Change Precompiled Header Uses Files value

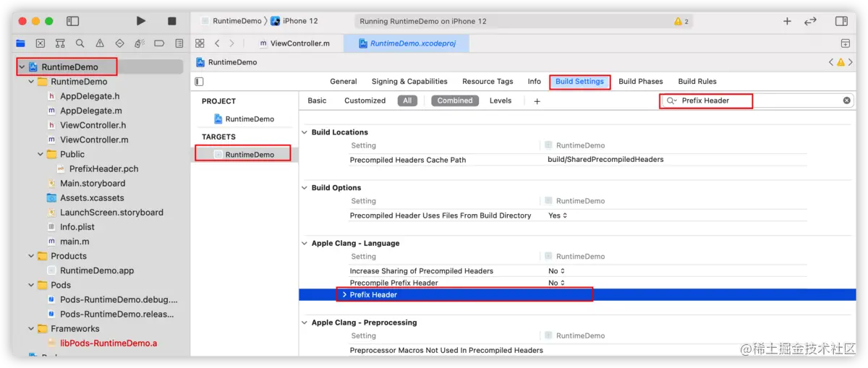[558, 215]
